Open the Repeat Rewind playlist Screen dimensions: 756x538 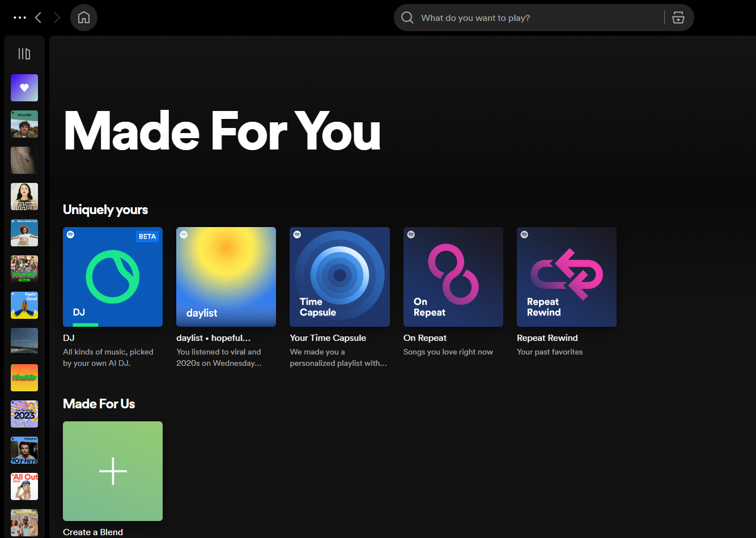point(566,277)
